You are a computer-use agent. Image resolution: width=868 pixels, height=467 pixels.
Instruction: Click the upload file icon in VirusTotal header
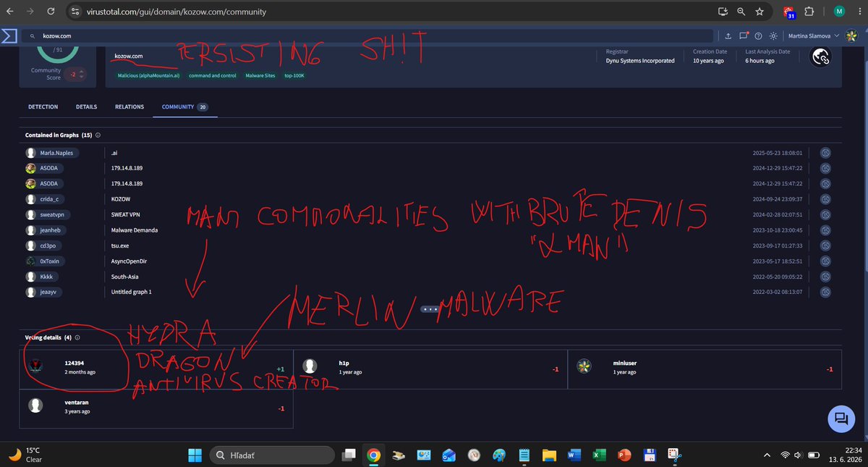point(729,36)
